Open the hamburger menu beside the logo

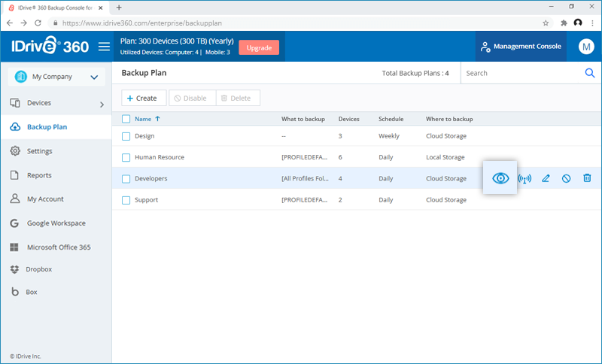(x=104, y=47)
